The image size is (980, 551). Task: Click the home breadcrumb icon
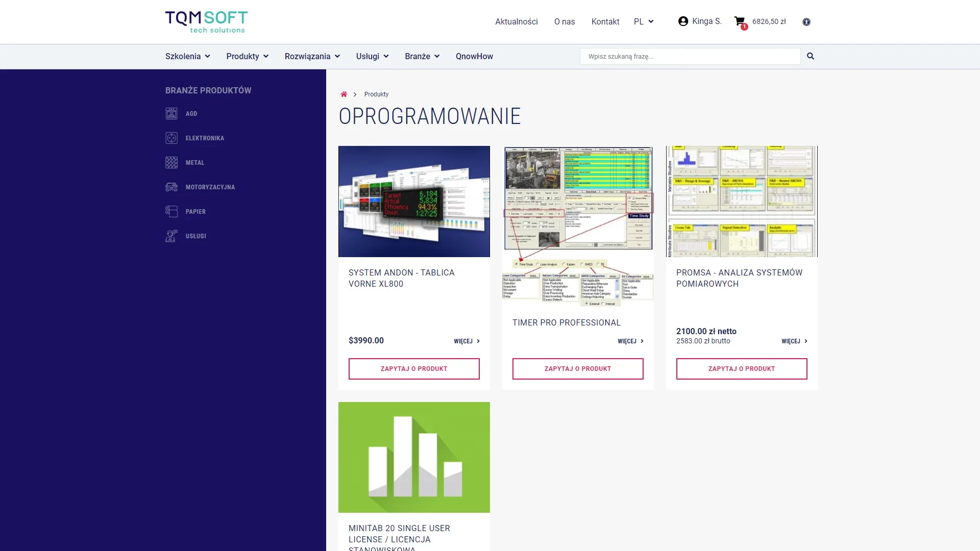tap(344, 94)
